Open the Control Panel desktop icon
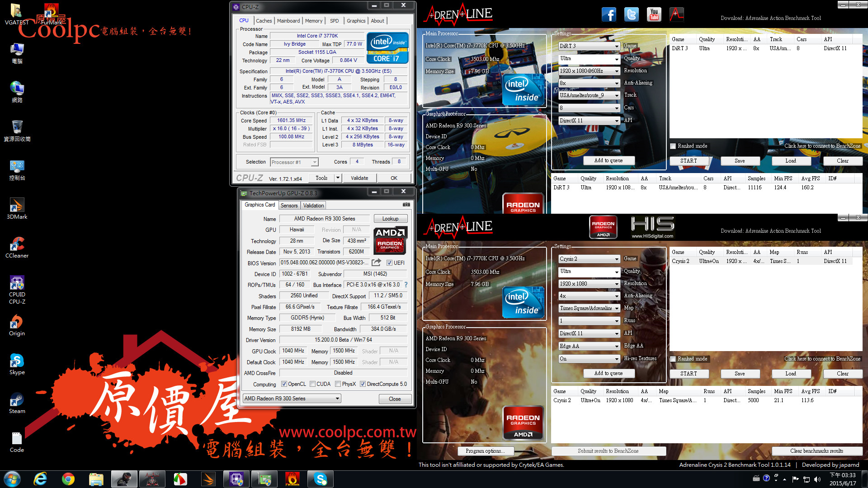Viewport: 868px width, 488px height. click(17, 170)
